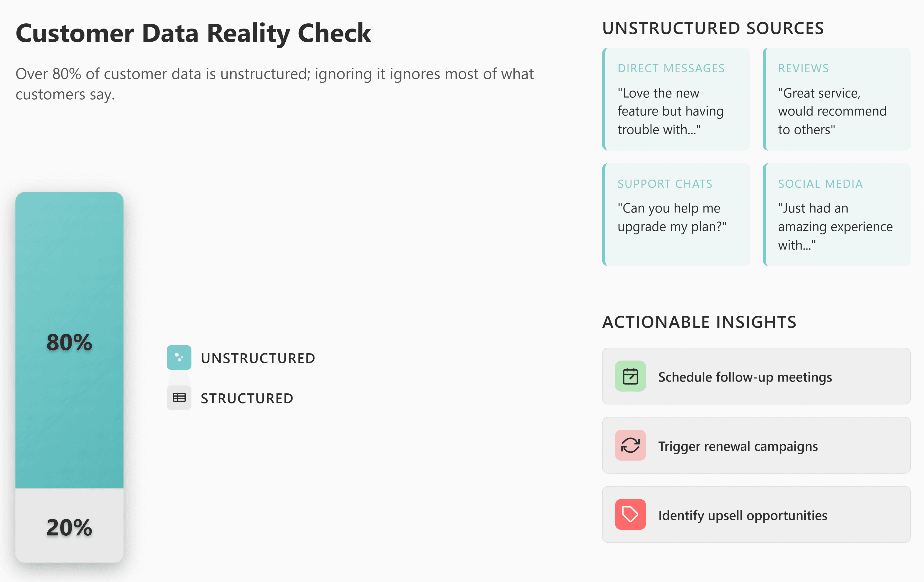Click the UNSTRUCTURED legend label

coord(258,358)
